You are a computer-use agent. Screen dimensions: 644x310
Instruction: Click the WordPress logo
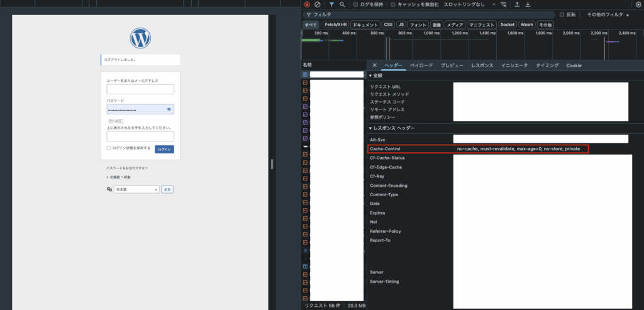(x=140, y=38)
